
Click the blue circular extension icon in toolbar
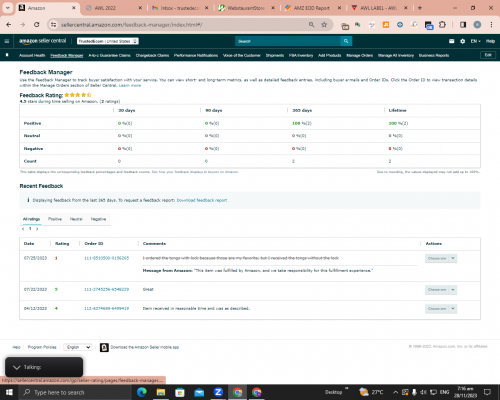[x=400, y=25]
